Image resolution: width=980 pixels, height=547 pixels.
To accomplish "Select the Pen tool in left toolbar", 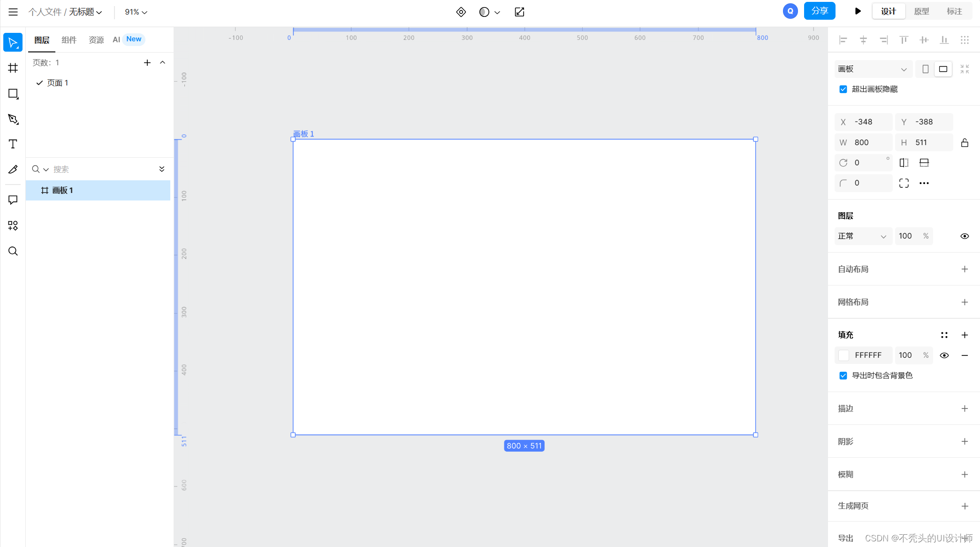I will tap(13, 119).
